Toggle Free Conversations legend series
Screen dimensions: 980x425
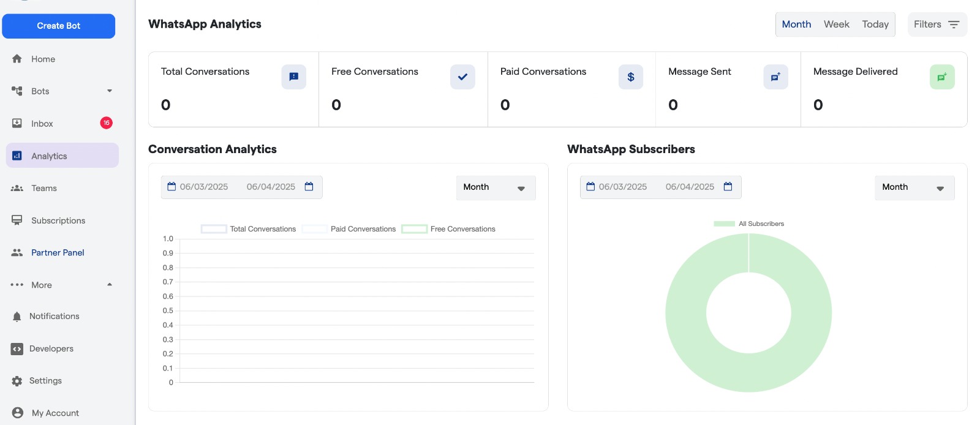click(448, 229)
